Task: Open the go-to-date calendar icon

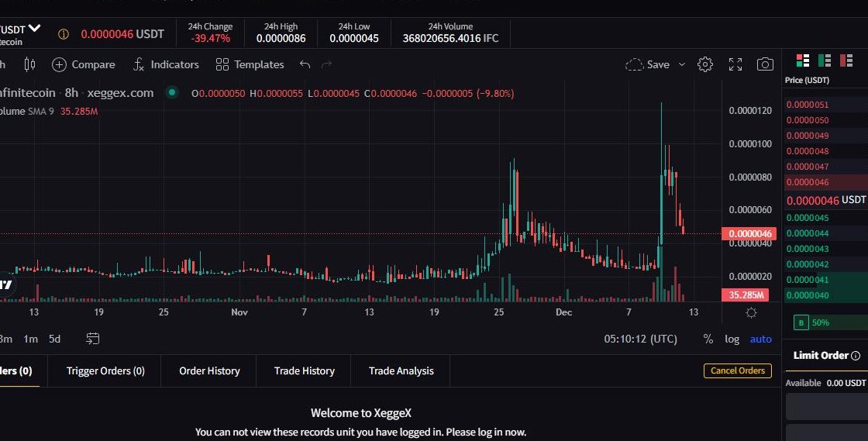Action: point(92,339)
